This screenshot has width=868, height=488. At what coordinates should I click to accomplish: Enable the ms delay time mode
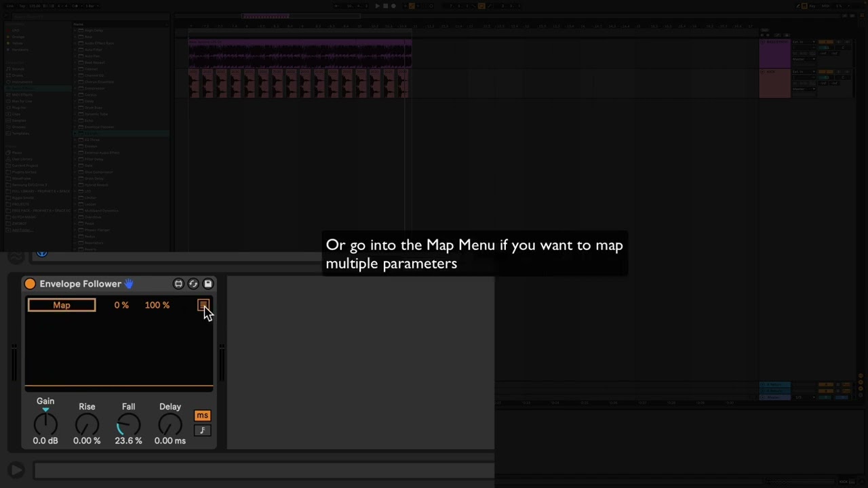(x=202, y=415)
